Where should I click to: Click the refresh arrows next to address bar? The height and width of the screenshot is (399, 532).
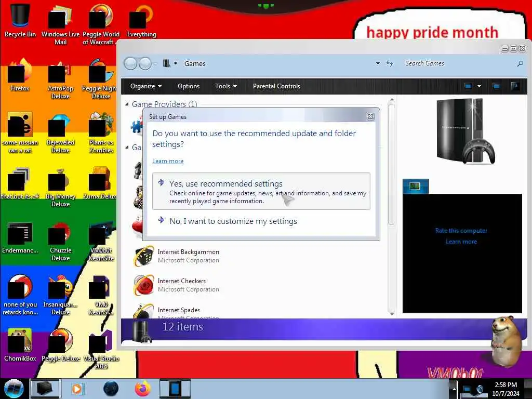390,63
